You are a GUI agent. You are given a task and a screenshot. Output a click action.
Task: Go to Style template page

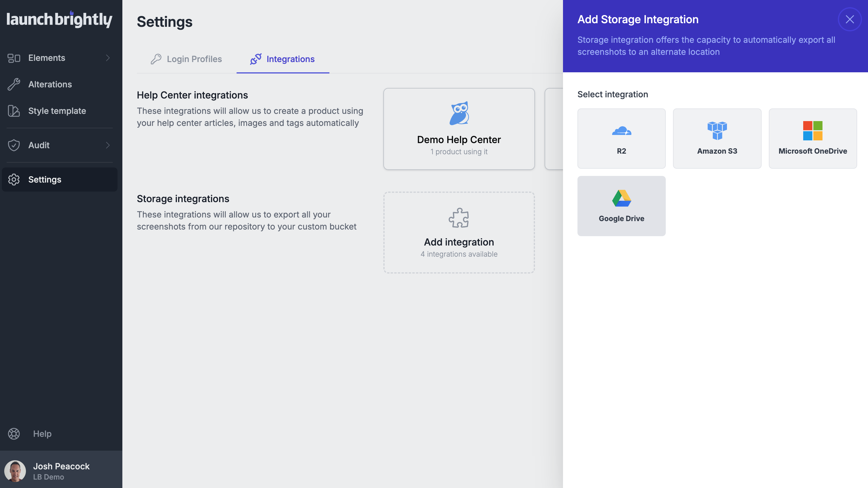click(57, 111)
